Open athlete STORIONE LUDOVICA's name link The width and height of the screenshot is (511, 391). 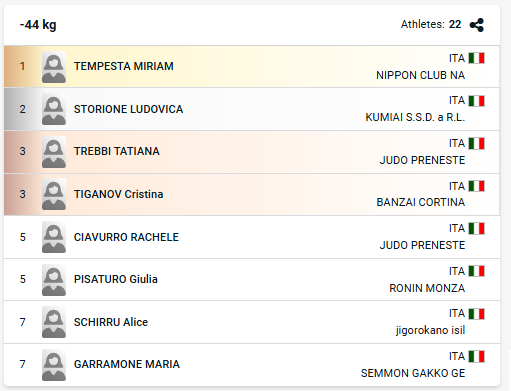pyautogui.click(x=128, y=109)
